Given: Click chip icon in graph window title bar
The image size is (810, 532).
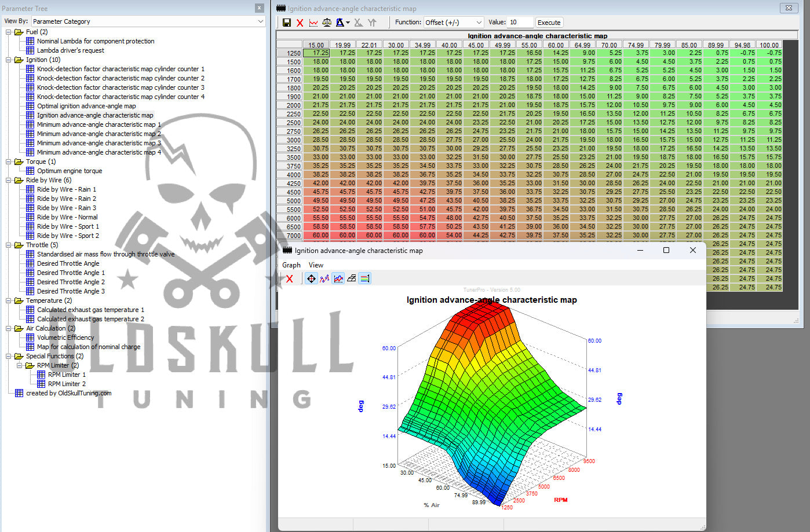Looking at the screenshot, I should pyautogui.click(x=287, y=251).
